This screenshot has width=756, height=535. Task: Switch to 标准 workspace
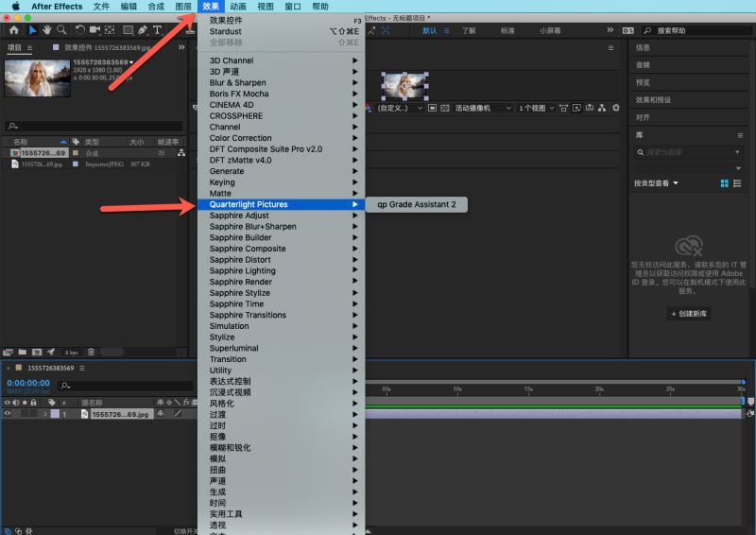coord(507,30)
